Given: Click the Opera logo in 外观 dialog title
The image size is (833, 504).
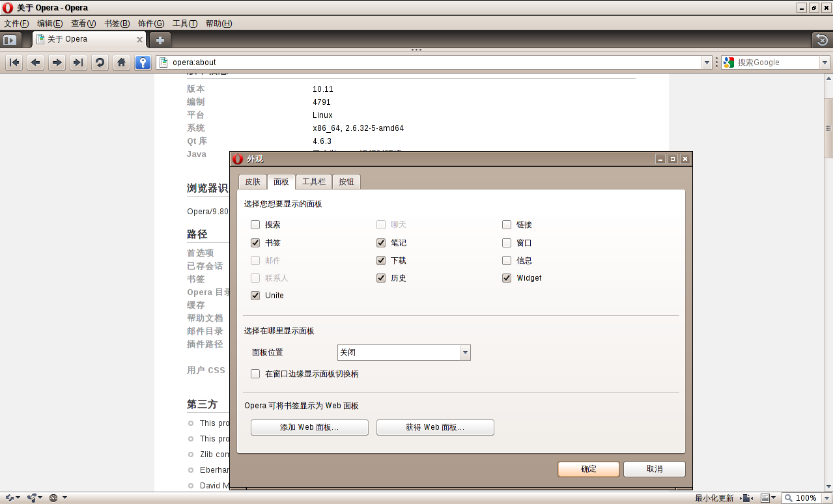Looking at the screenshot, I should coord(238,159).
